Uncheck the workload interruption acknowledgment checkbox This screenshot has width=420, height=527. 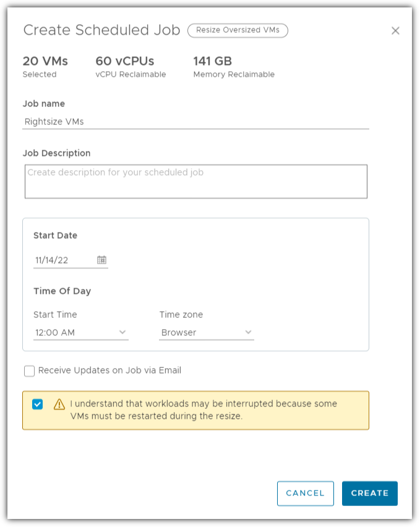[38, 405]
